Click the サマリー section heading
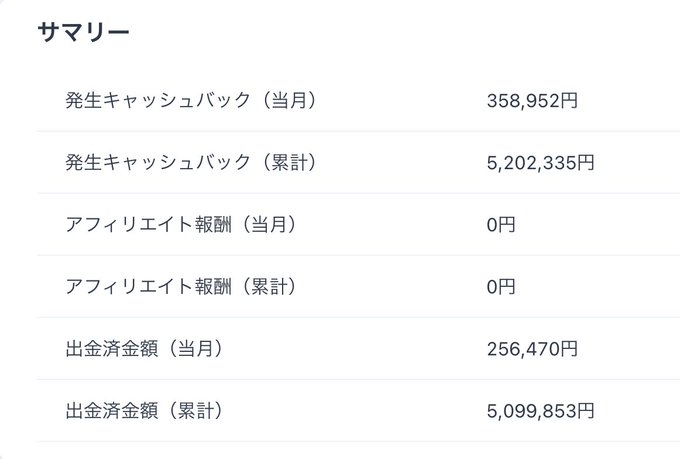 [83, 33]
